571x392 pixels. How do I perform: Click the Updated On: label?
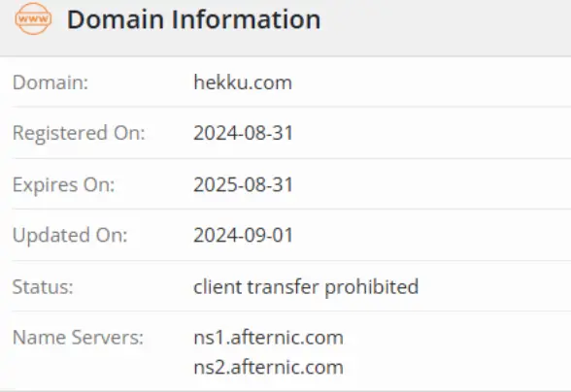pyautogui.click(x=70, y=236)
